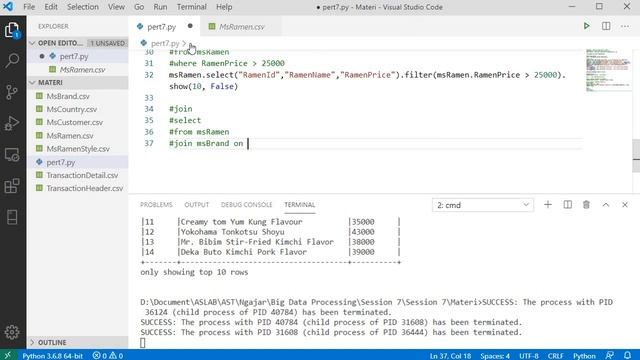The width and height of the screenshot is (640, 360).
Task: Switch to the Debug Console tab
Action: click(247, 204)
